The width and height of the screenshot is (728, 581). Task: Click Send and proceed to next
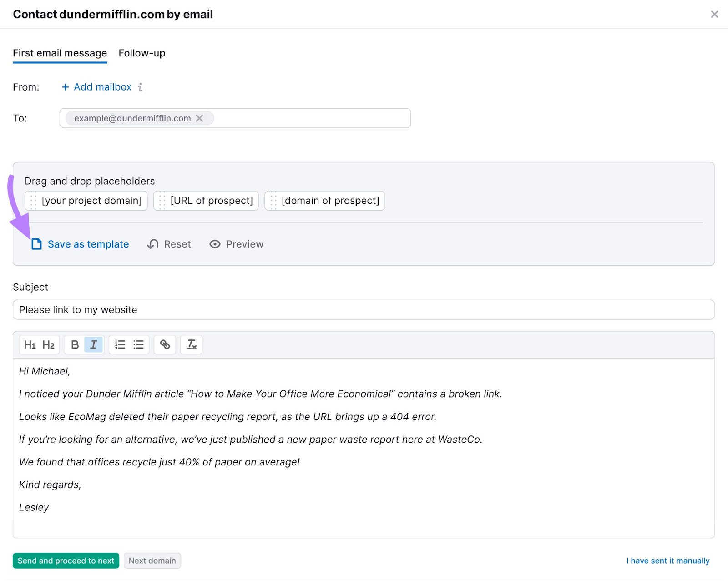point(66,561)
